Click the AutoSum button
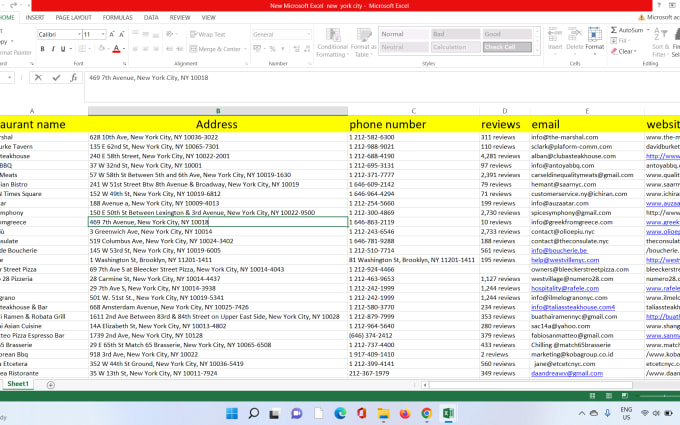The width and height of the screenshot is (680, 425). [x=627, y=30]
